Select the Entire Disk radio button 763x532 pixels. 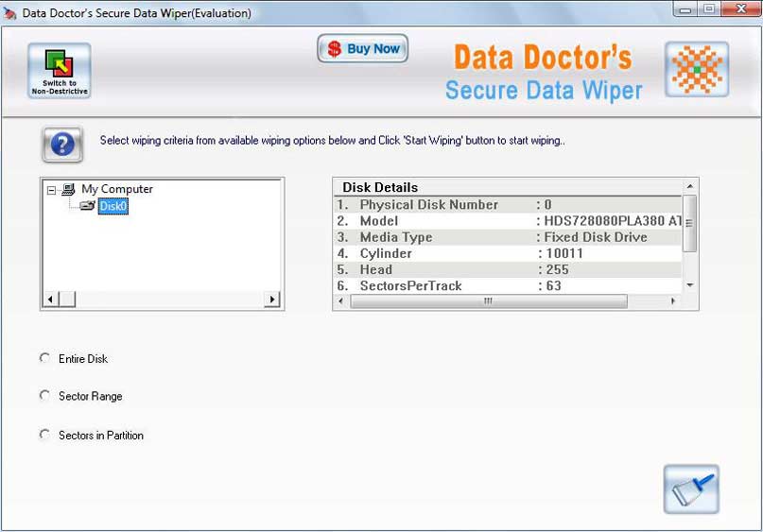tap(44, 358)
